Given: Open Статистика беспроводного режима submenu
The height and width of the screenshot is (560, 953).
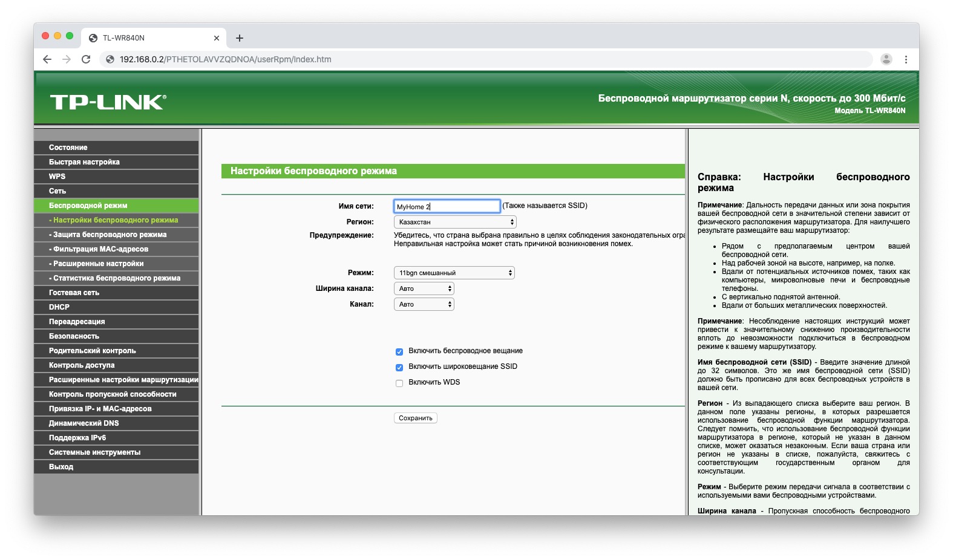Looking at the screenshot, I should (x=116, y=278).
